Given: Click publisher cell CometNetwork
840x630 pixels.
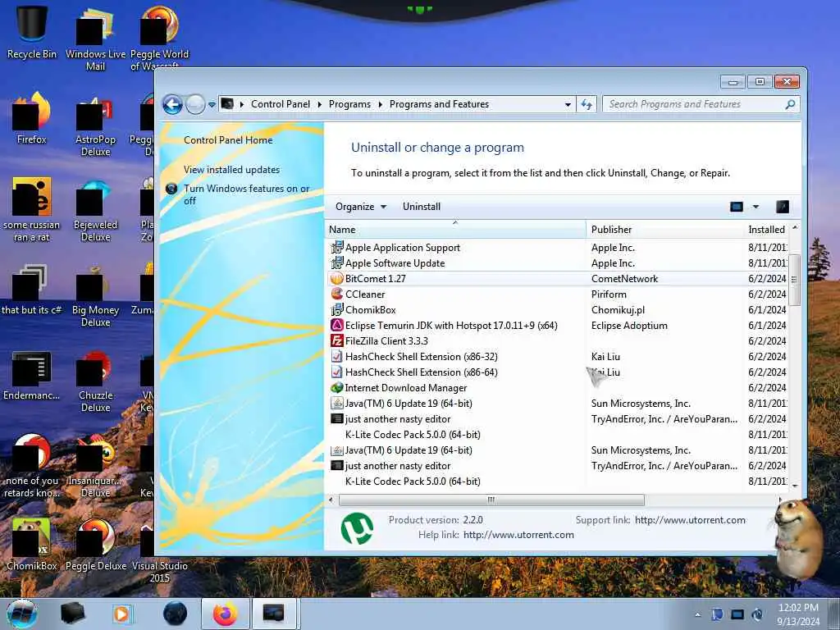Looking at the screenshot, I should 624,279.
